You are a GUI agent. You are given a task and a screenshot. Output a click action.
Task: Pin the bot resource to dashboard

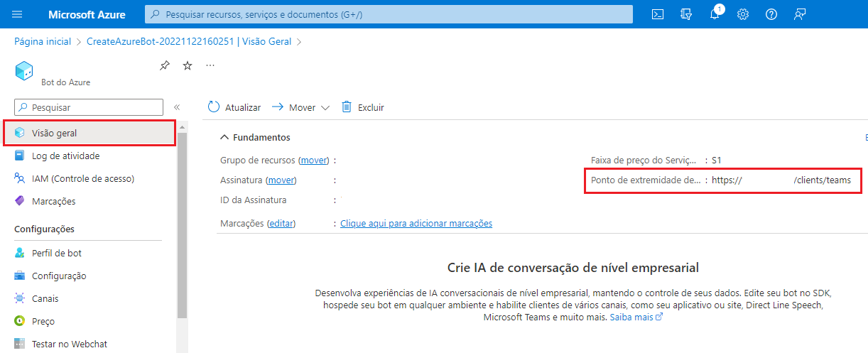[x=165, y=65]
